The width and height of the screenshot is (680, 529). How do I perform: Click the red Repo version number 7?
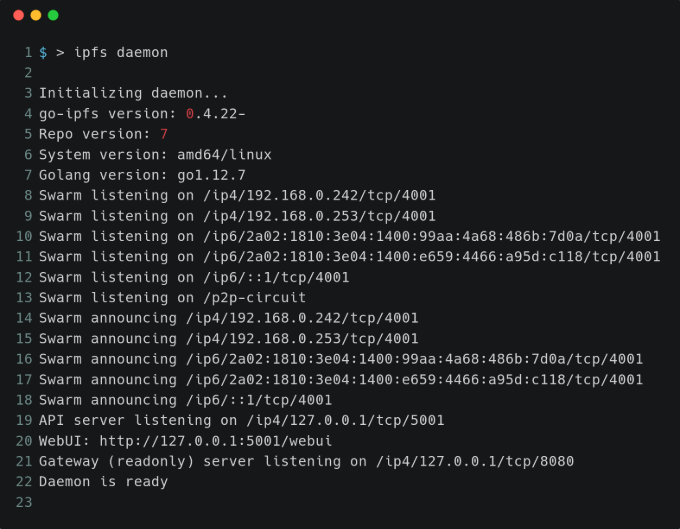(163, 134)
